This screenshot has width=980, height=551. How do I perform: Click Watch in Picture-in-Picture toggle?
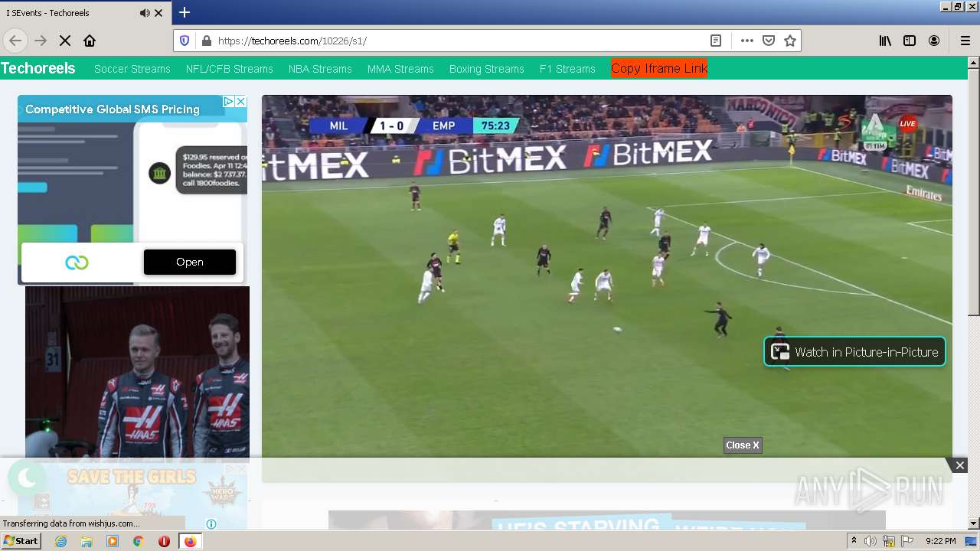click(855, 352)
